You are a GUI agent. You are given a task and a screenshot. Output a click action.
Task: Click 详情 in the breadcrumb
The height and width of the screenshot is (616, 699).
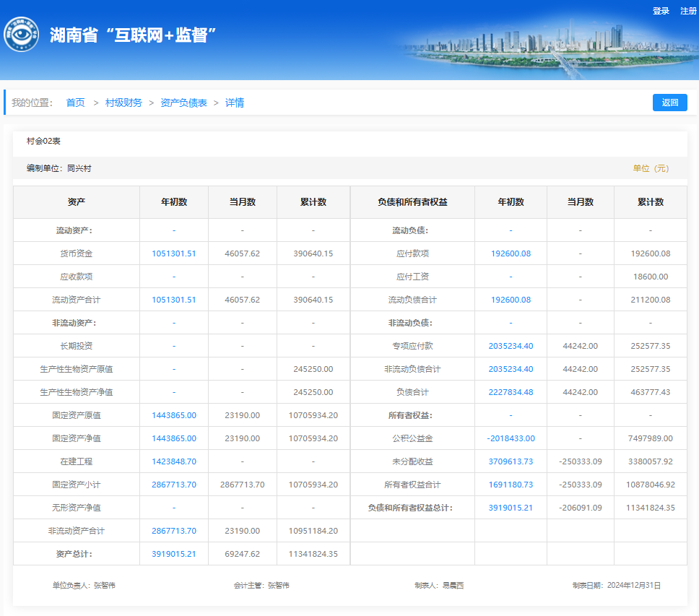pyautogui.click(x=235, y=103)
